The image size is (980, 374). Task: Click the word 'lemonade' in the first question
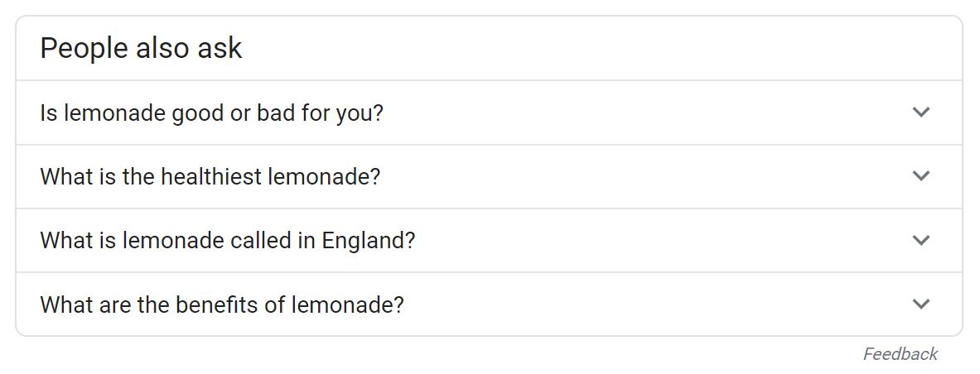tap(114, 113)
